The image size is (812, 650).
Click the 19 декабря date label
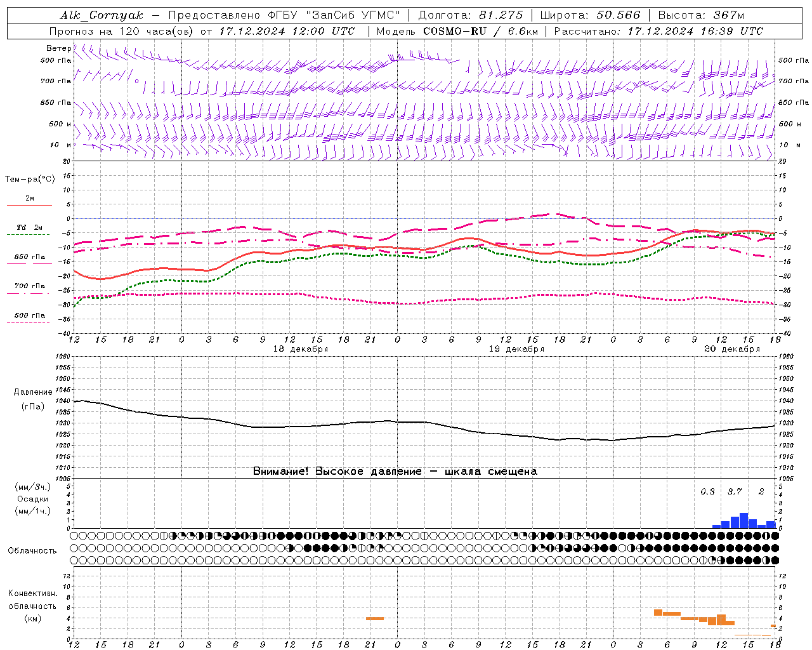click(516, 349)
